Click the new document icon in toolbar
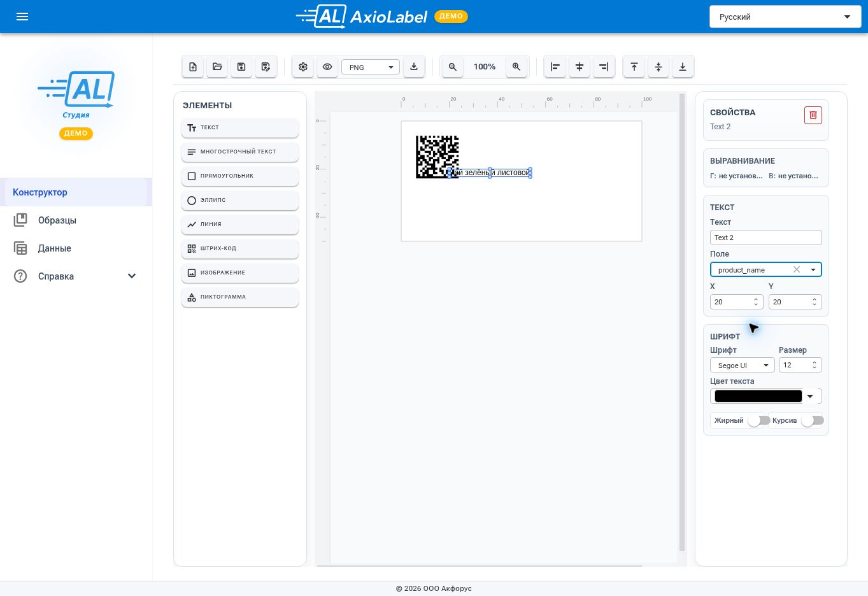This screenshot has height=596, width=868. coord(193,67)
